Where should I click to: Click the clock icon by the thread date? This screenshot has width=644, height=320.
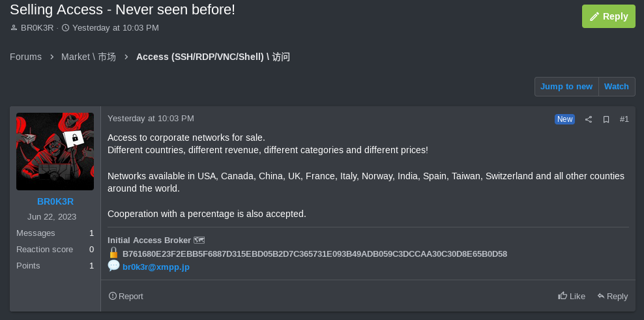[65, 28]
